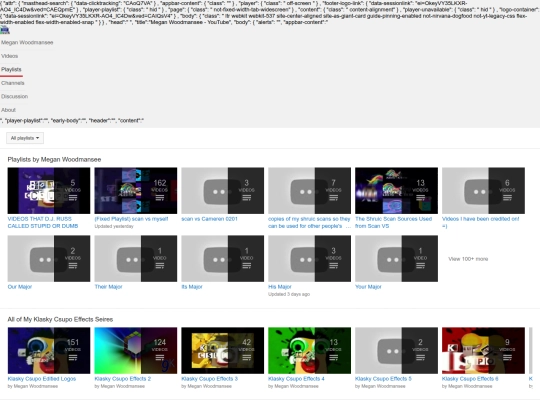This screenshot has width=540, height=405.
Task: Open the 162-video playlist thumbnail
Action: [136, 190]
